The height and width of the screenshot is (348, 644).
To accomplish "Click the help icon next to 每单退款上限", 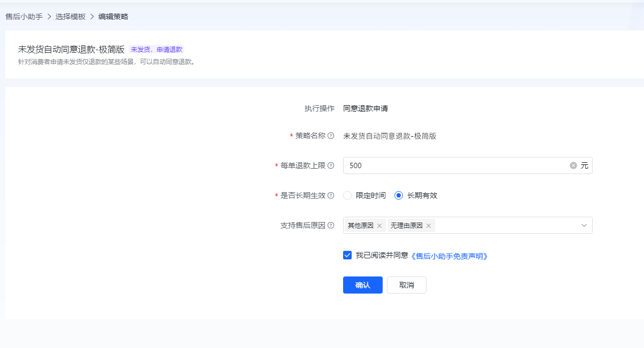I will tap(331, 166).
